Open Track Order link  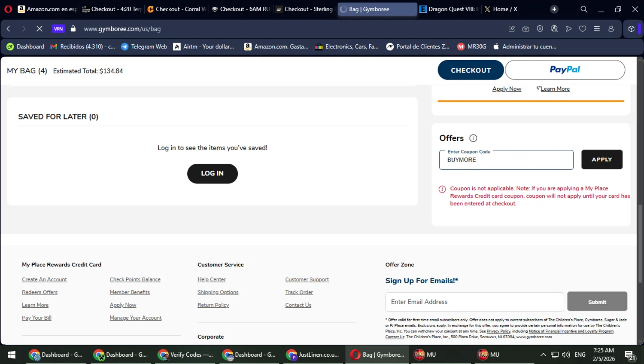[x=299, y=292]
